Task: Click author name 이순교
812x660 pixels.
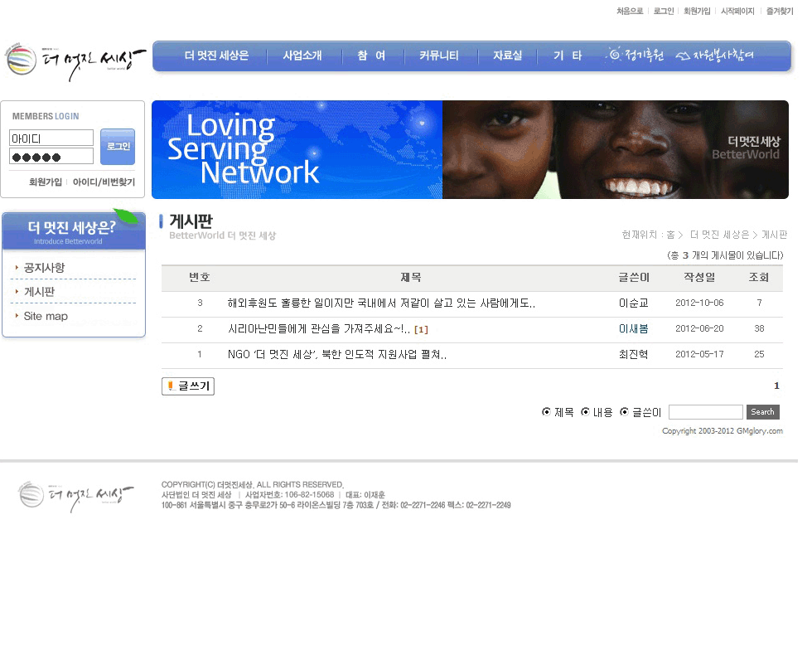Action: 633,303
